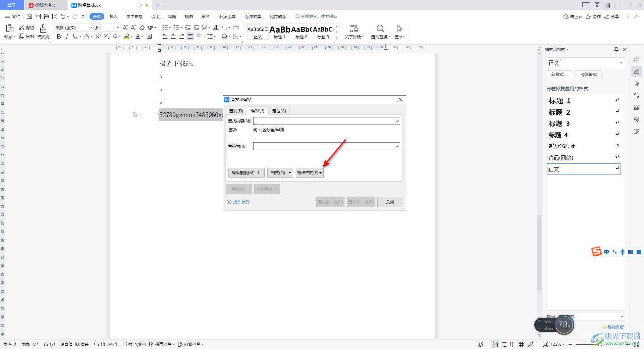Open Special Format (特殊格式) dropdown
This screenshot has height=349, width=644.
pyautogui.click(x=310, y=173)
